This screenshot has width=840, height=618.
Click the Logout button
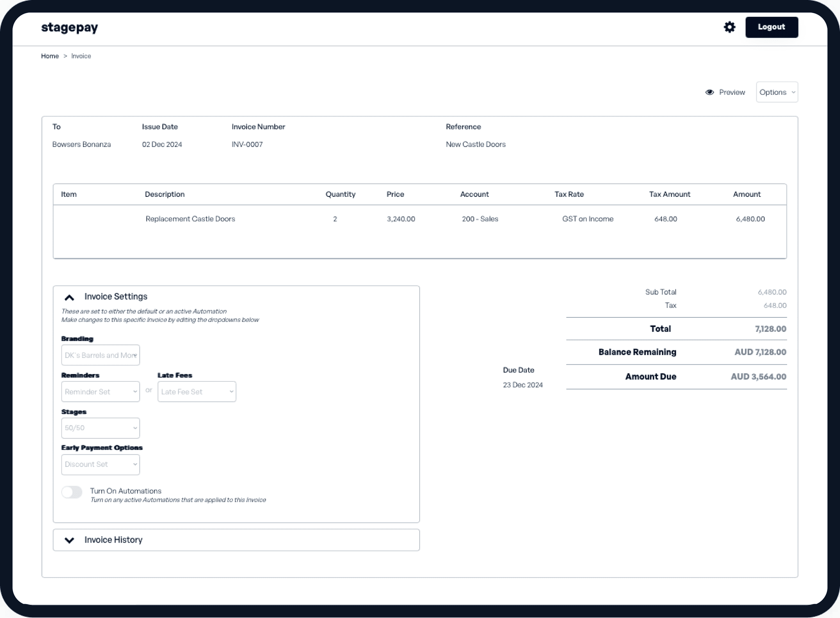click(x=772, y=27)
